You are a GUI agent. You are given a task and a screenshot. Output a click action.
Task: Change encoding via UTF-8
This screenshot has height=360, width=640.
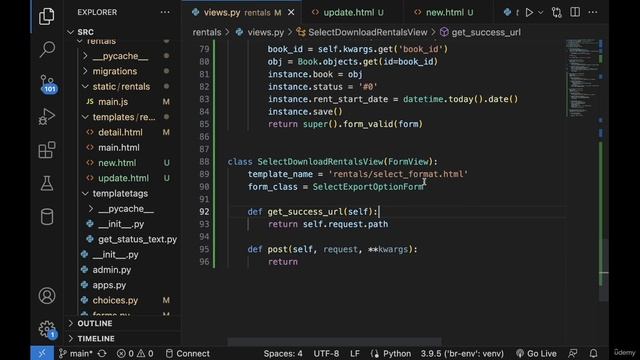pos(326,353)
